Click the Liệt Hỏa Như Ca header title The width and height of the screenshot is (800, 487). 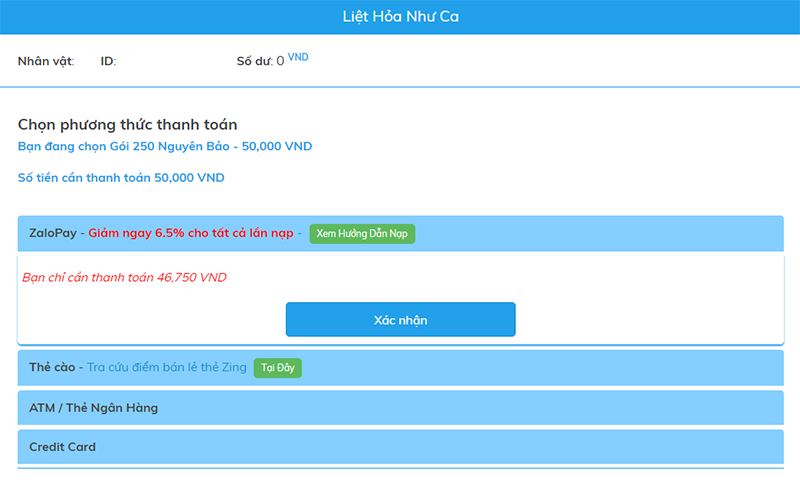[401, 16]
